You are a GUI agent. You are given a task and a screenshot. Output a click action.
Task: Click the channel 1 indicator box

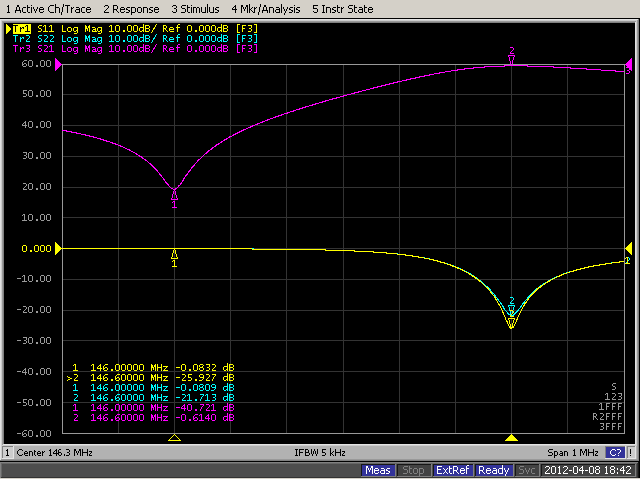coord(7,453)
